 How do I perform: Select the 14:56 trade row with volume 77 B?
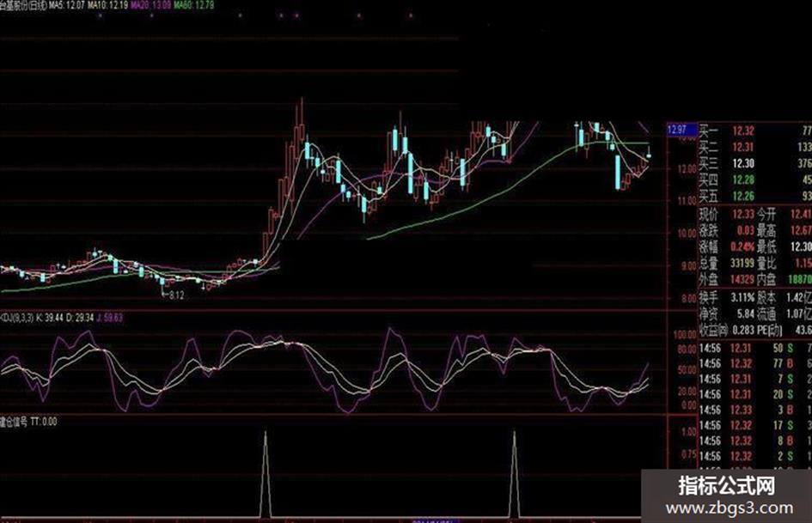point(755,364)
